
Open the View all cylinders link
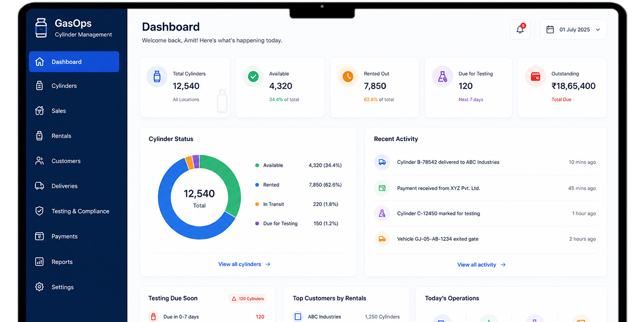244,264
